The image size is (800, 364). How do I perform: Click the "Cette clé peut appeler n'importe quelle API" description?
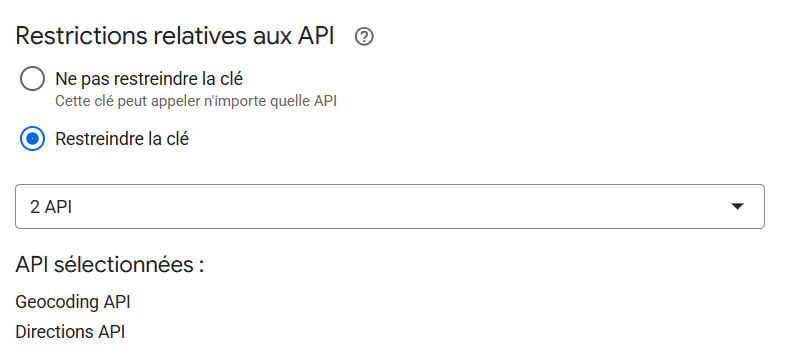(x=196, y=101)
